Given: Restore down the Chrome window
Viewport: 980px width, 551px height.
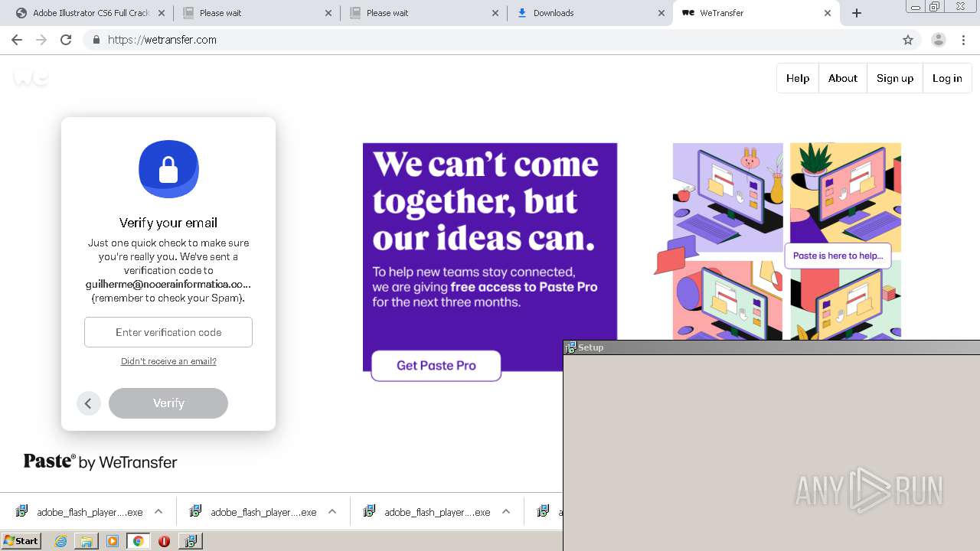Looking at the screenshot, I should (x=934, y=7).
